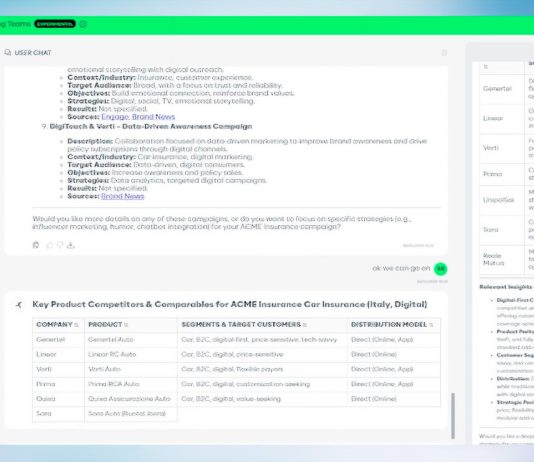Click 'Linear' company cell in competitors table
The width and height of the screenshot is (534, 462).
point(58,354)
